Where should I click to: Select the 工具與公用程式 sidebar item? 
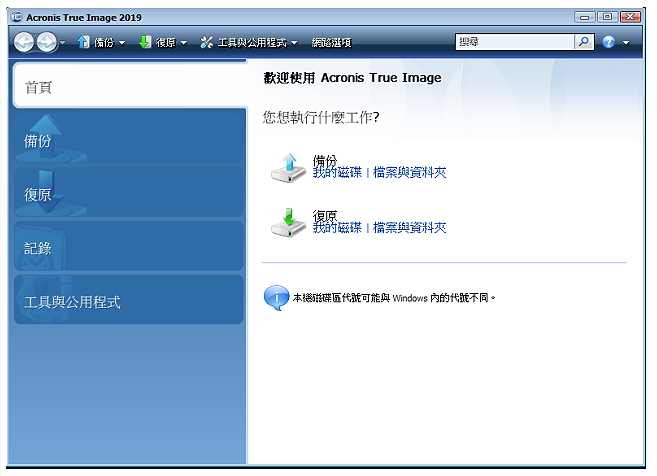(x=129, y=300)
